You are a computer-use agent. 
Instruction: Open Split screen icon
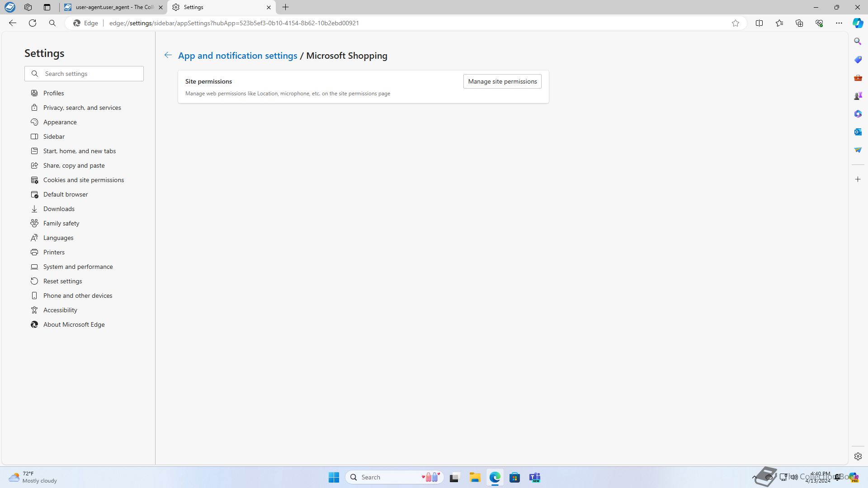click(x=759, y=23)
